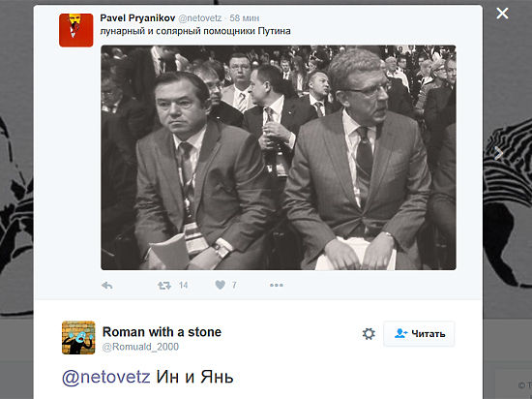
Task: Click @netovetz mention in reply text
Action: [106, 377]
